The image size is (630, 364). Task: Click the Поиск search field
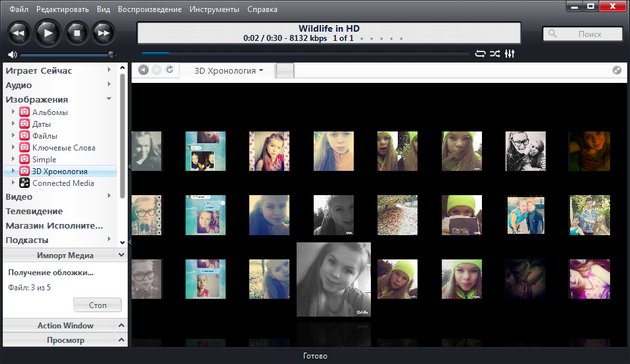pyautogui.click(x=583, y=34)
